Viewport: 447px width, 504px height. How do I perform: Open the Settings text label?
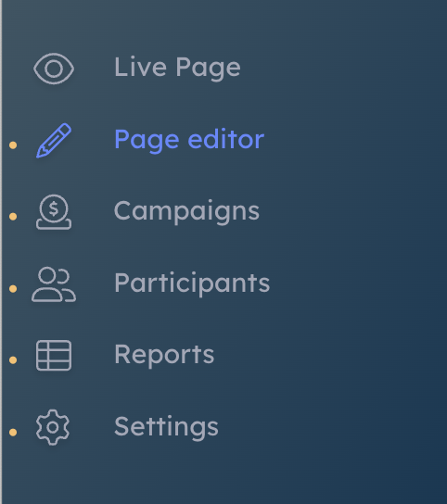pos(166,427)
